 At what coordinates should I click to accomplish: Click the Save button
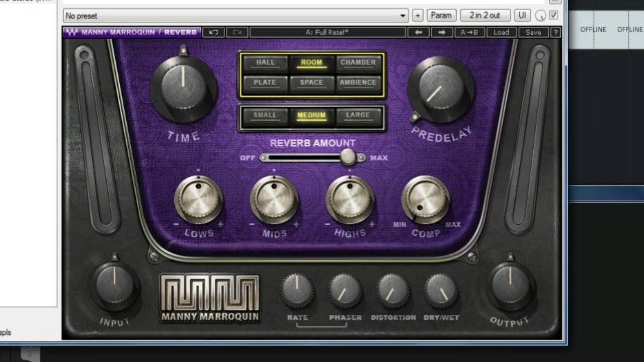click(x=533, y=32)
